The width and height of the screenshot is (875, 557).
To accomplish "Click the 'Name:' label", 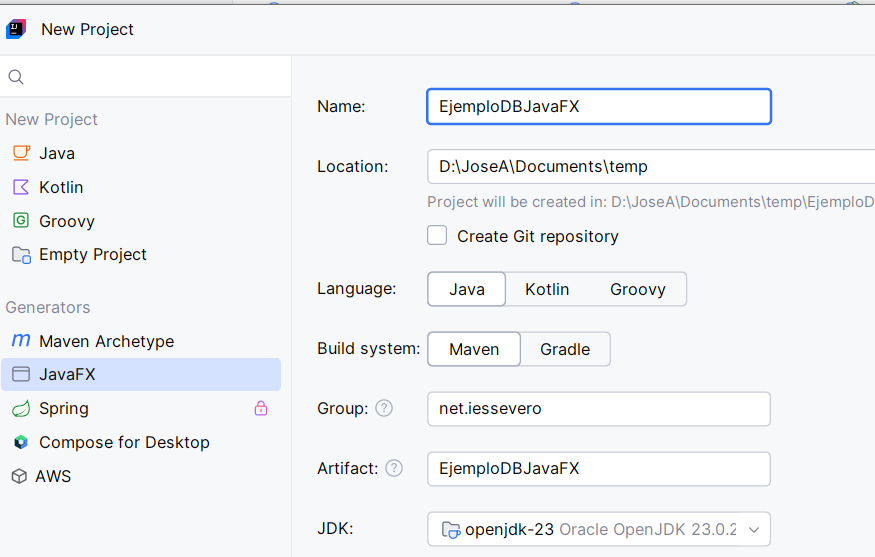I will tap(341, 106).
